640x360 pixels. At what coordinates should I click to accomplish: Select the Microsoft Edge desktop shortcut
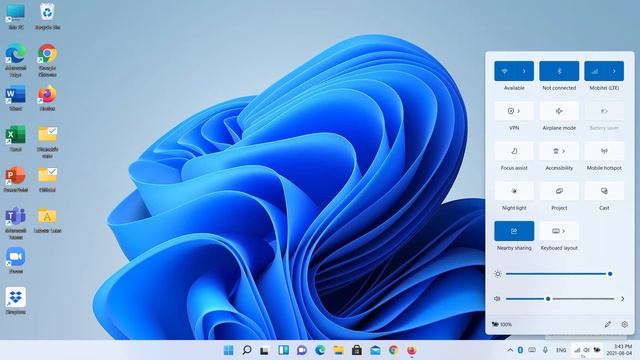[16, 60]
